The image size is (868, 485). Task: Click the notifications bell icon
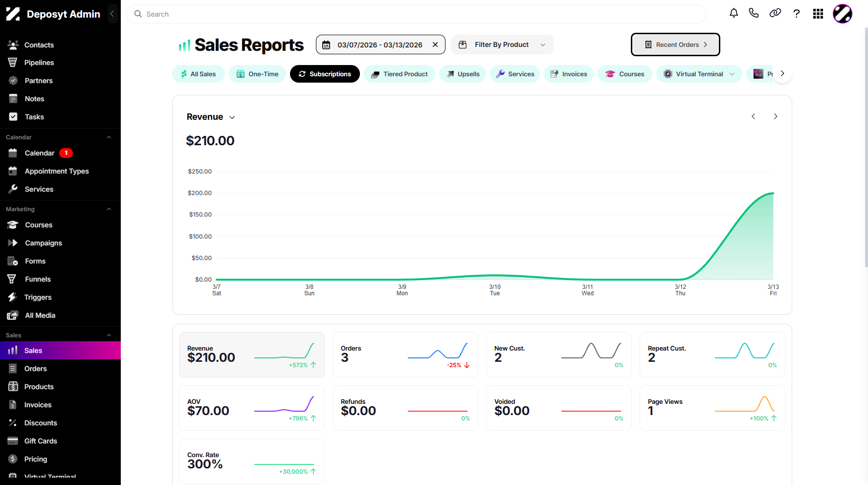coord(734,14)
